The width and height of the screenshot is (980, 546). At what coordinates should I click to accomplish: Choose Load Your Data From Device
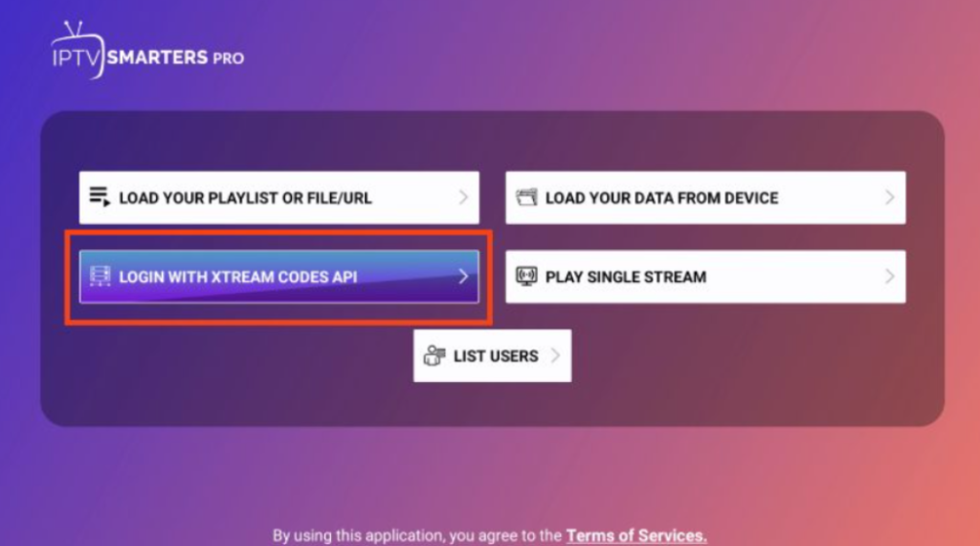tap(661, 198)
